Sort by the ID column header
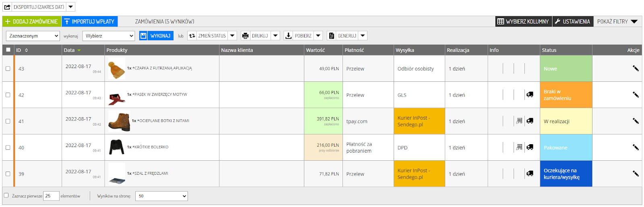Image resolution: width=644 pixels, height=207 pixels. (38, 50)
